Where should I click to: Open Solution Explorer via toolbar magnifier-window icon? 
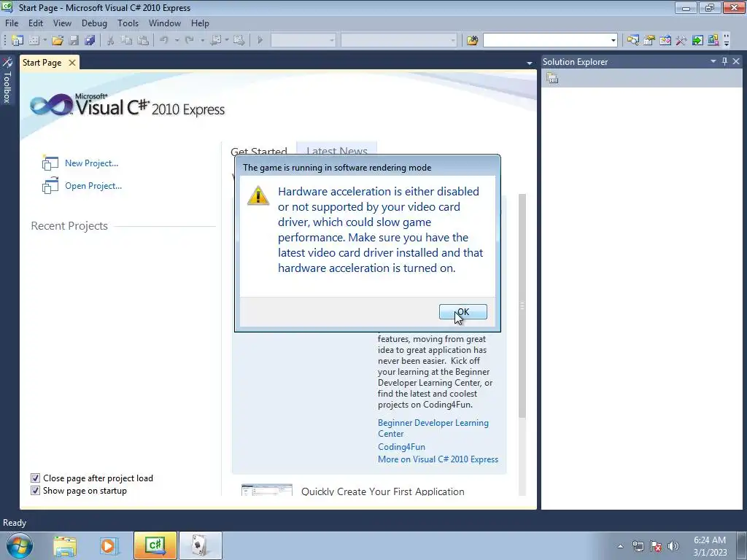pyautogui.click(x=632, y=41)
